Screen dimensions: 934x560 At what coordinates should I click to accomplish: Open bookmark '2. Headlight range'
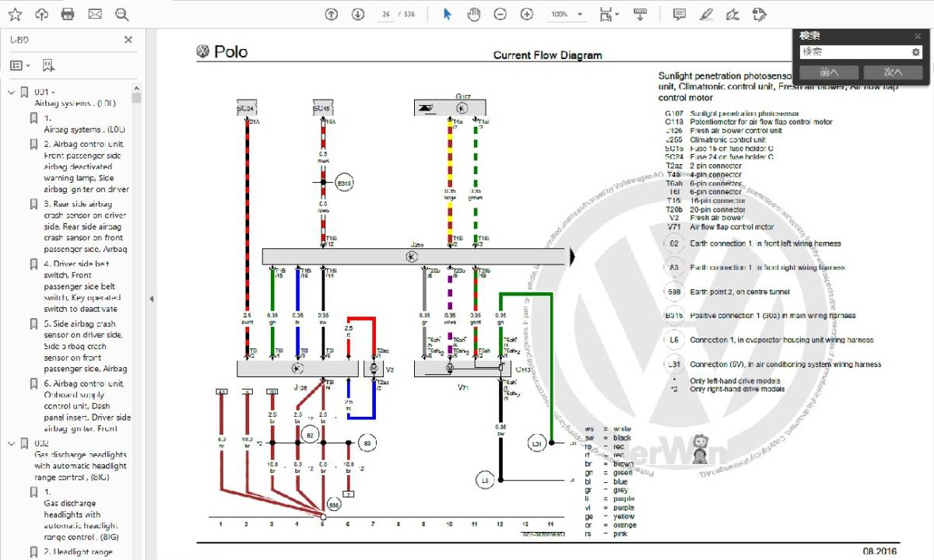point(78,552)
